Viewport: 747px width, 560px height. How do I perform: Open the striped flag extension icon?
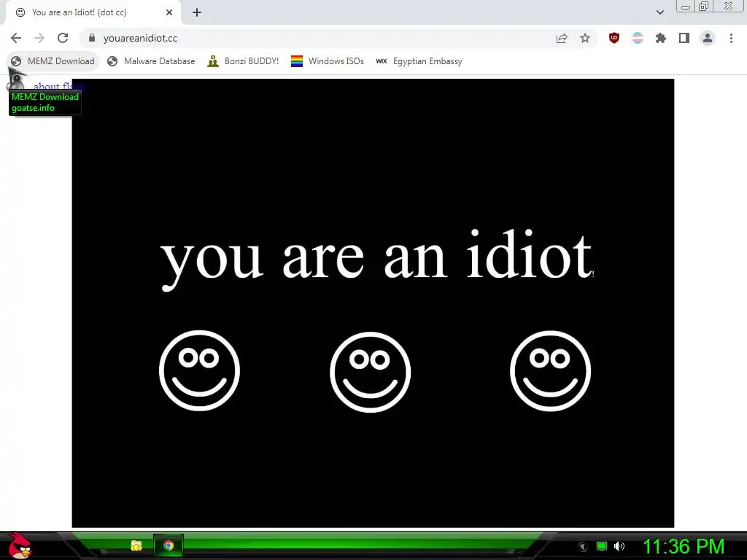pyautogui.click(x=638, y=38)
